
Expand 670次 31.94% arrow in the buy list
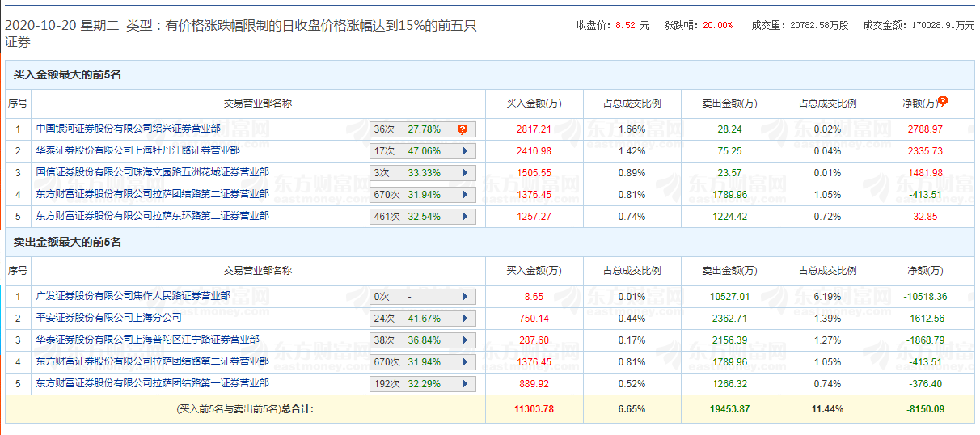coord(465,195)
